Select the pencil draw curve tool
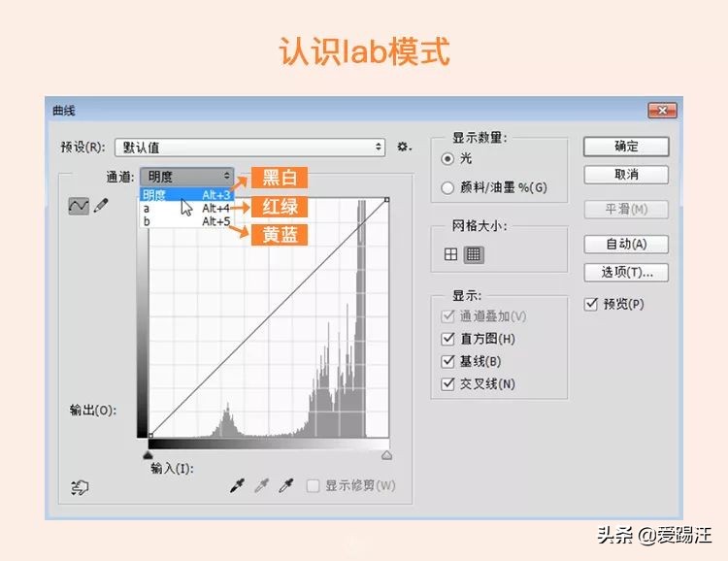This screenshot has height=561, width=728. (x=101, y=205)
